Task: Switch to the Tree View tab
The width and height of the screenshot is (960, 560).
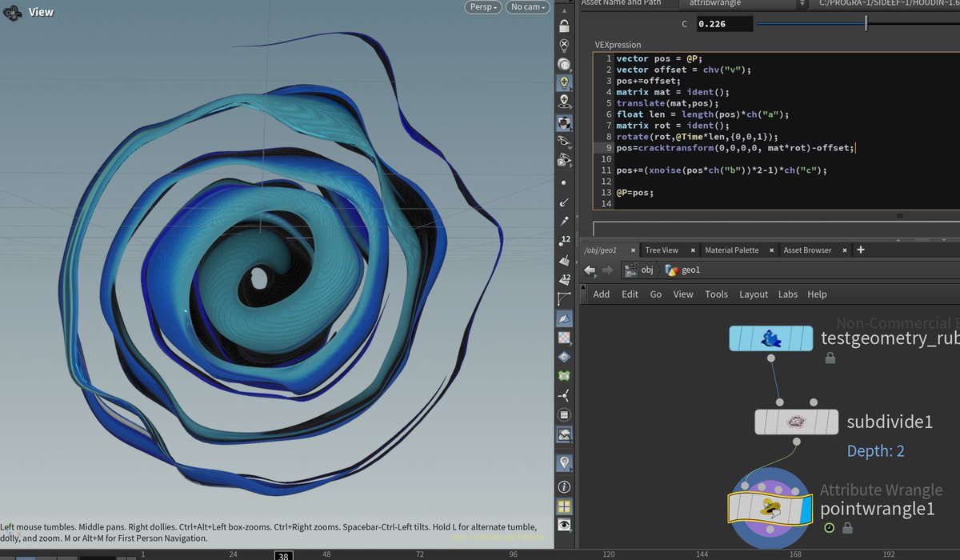Action: coord(662,250)
